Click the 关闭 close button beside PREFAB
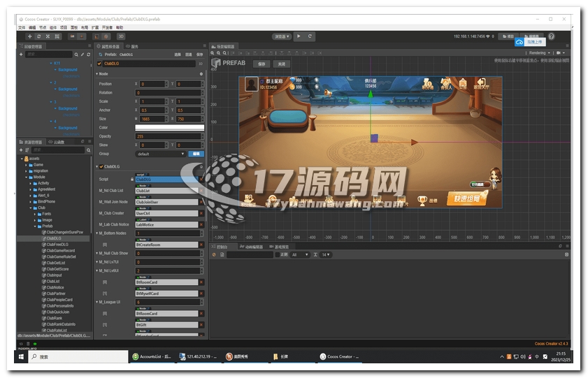Screen dimensions: 588x378 click(x=282, y=64)
